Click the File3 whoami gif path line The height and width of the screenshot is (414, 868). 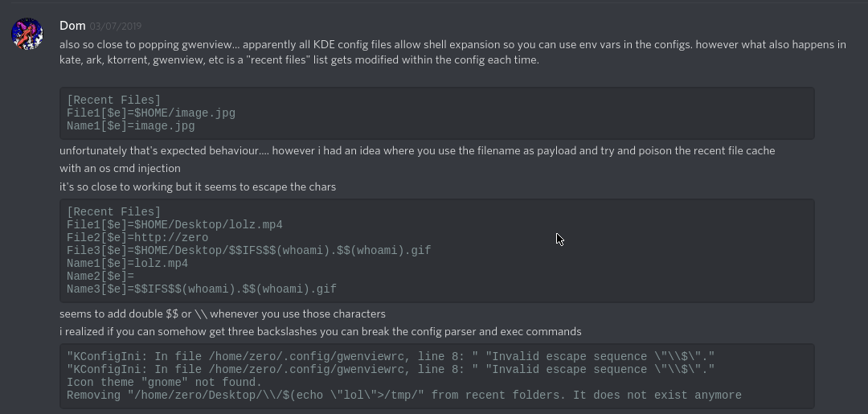pos(248,251)
